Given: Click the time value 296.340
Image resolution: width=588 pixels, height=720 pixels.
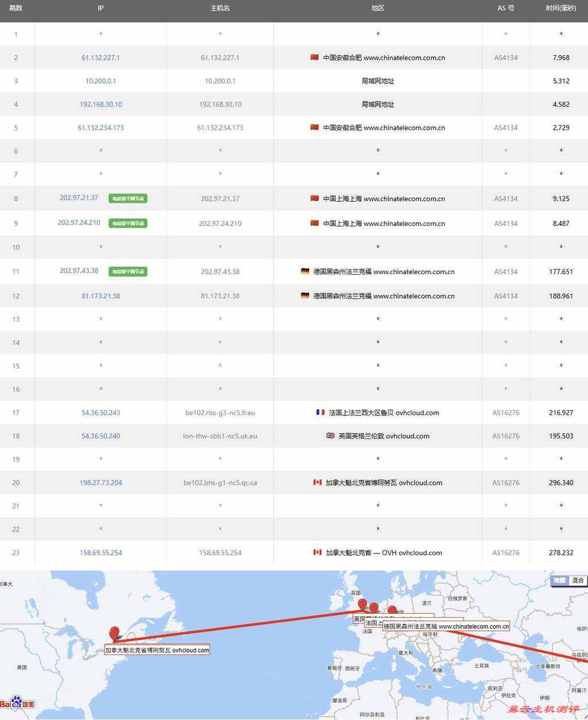Looking at the screenshot, I should pyautogui.click(x=561, y=483).
